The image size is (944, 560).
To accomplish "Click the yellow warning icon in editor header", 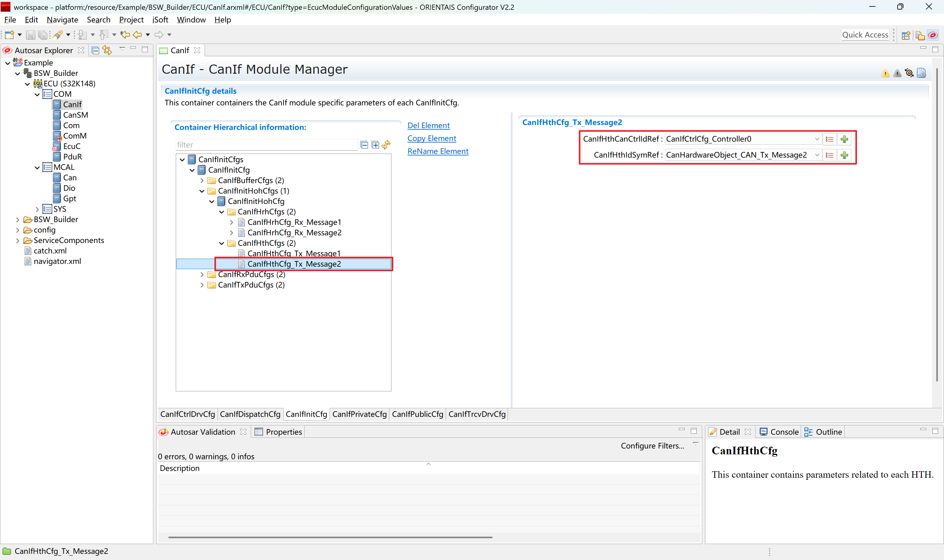I will (885, 73).
